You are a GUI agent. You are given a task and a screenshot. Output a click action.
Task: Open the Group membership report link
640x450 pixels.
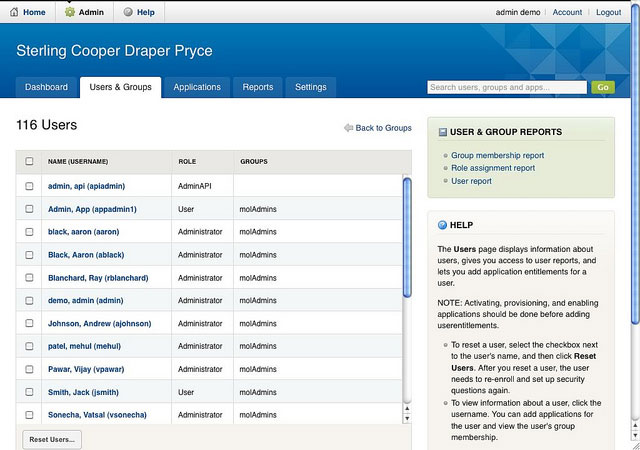(x=497, y=155)
